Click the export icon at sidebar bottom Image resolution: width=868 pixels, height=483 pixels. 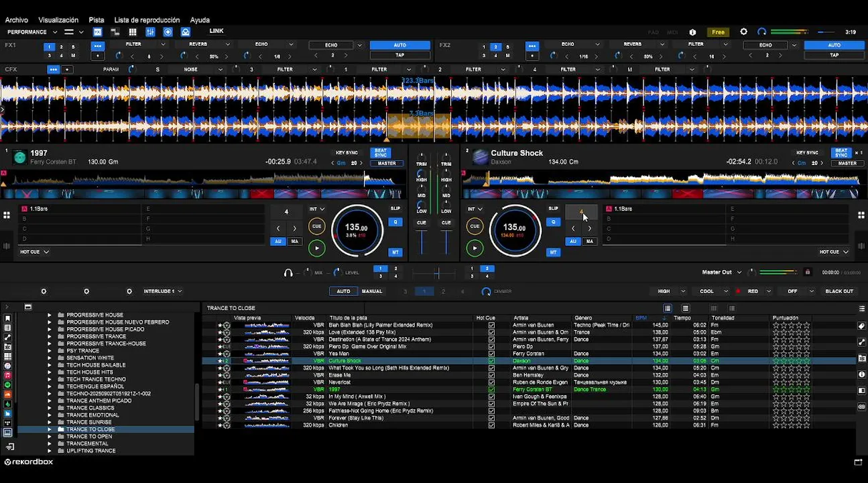pyautogui.click(x=9, y=447)
